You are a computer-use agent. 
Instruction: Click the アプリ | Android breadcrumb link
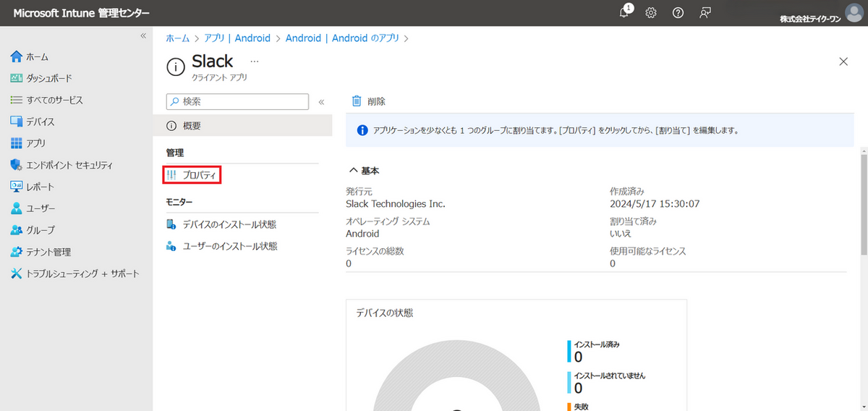(237, 38)
